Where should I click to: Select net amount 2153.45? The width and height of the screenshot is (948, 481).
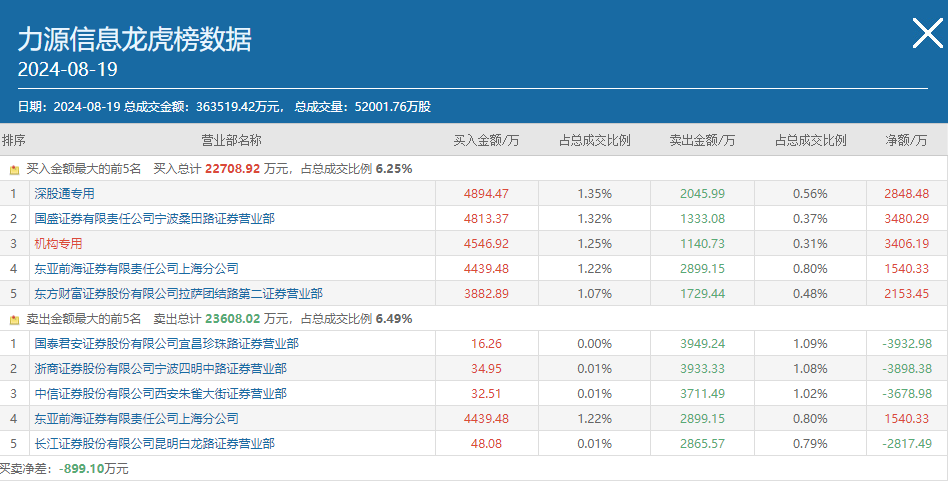[906, 294]
